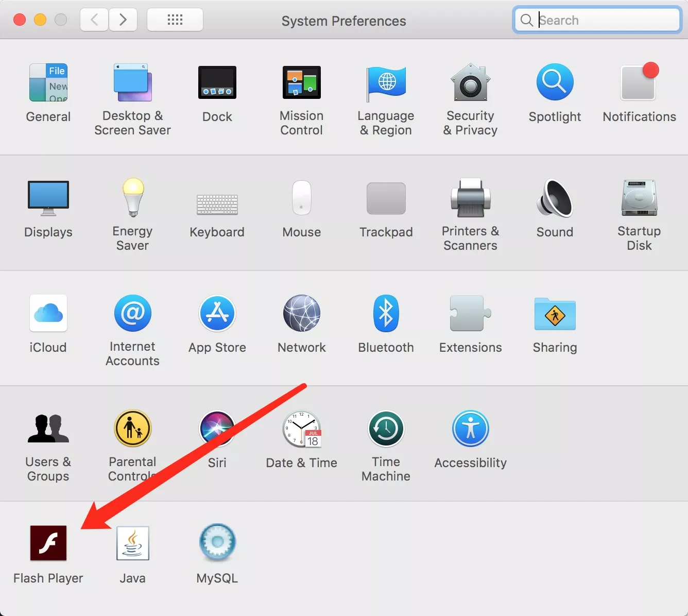The image size is (688, 616).
Task: Minimize the System Preferences window
Action: click(40, 20)
